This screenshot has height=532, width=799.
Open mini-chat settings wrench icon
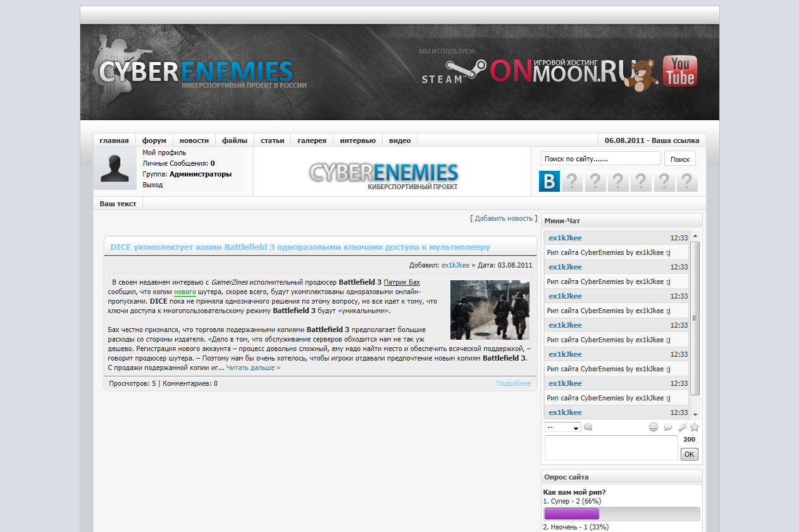pyautogui.click(x=682, y=427)
